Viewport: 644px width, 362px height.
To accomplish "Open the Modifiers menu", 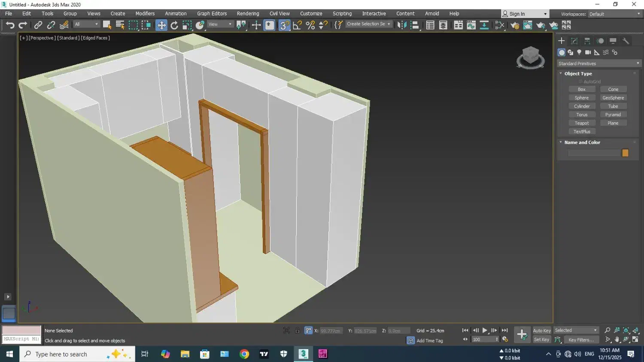I will 145,14.
